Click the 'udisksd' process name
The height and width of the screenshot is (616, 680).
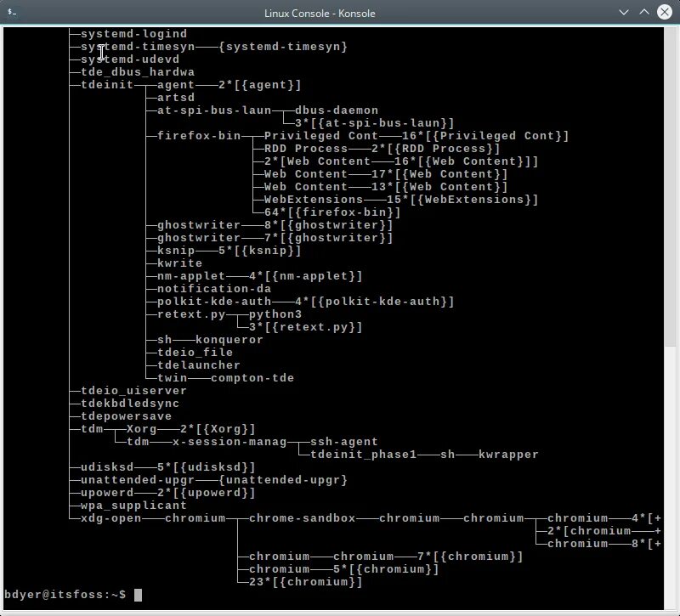(107, 467)
